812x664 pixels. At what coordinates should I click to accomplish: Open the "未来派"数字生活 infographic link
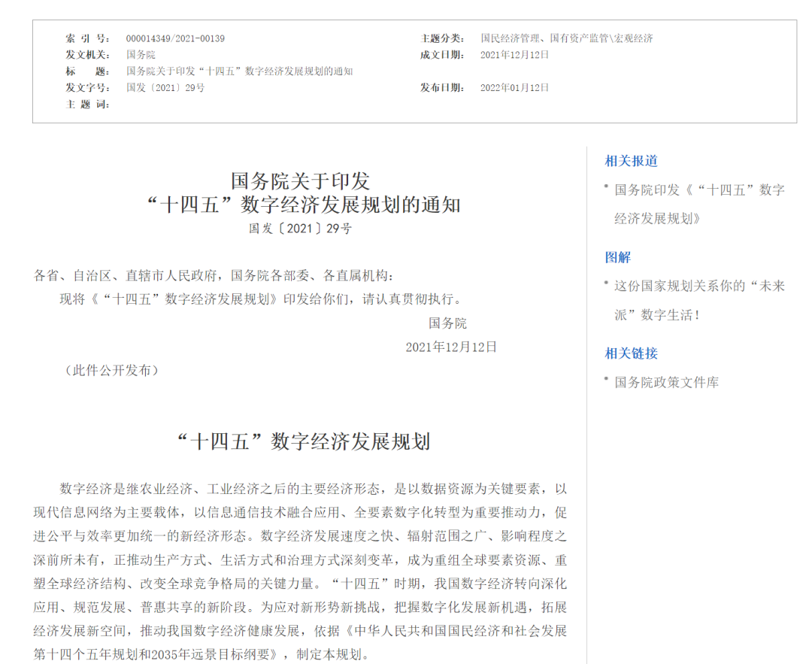(699, 287)
